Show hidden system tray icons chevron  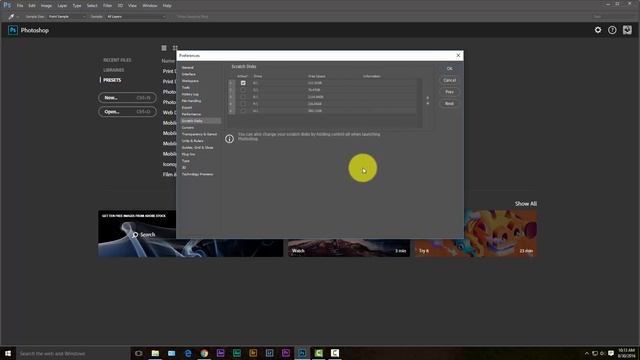click(587, 353)
